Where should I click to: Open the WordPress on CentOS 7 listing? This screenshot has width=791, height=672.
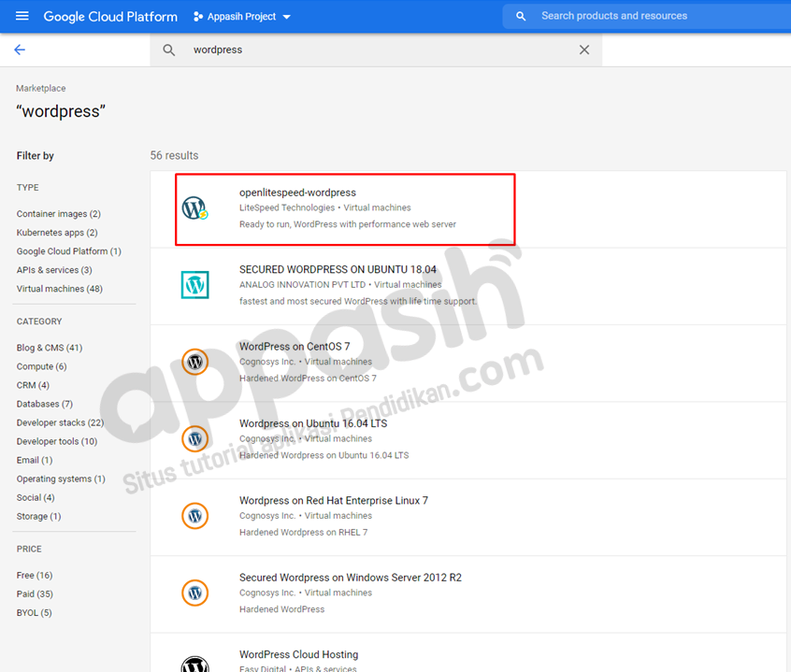(295, 347)
